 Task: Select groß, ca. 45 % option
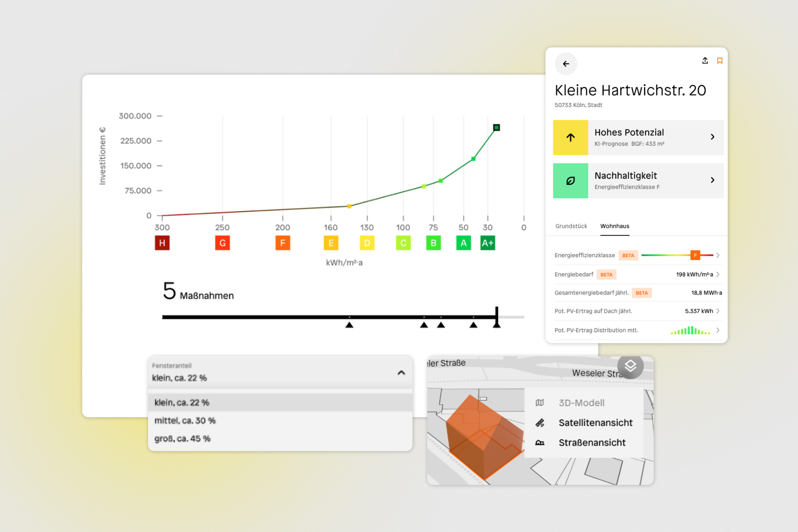tap(183, 439)
